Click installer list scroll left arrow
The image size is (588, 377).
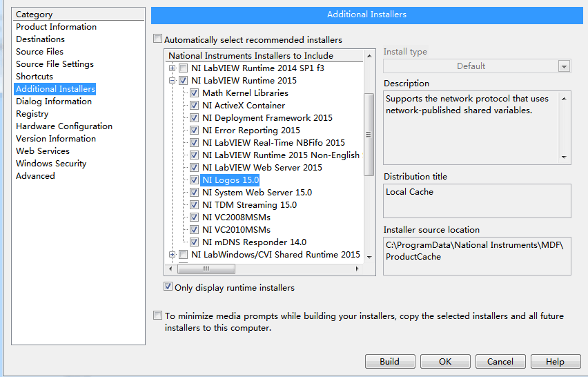click(170, 269)
